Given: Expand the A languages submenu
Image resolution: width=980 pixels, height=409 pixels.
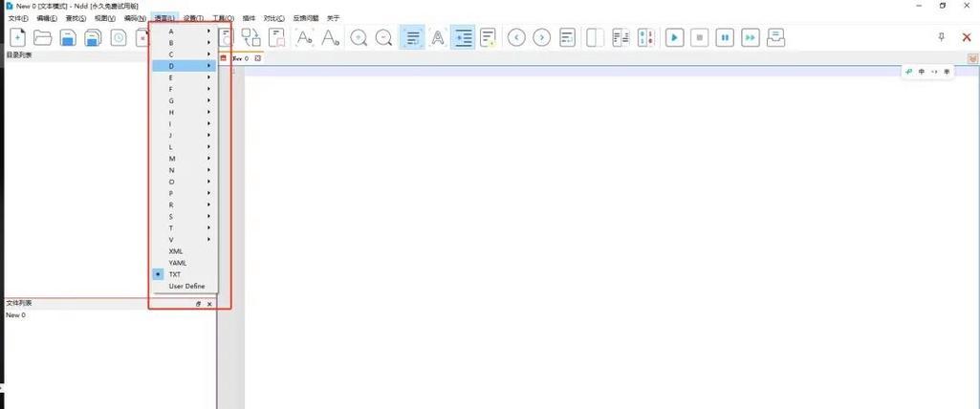Looking at the screenshot, I should click(185, 32).
